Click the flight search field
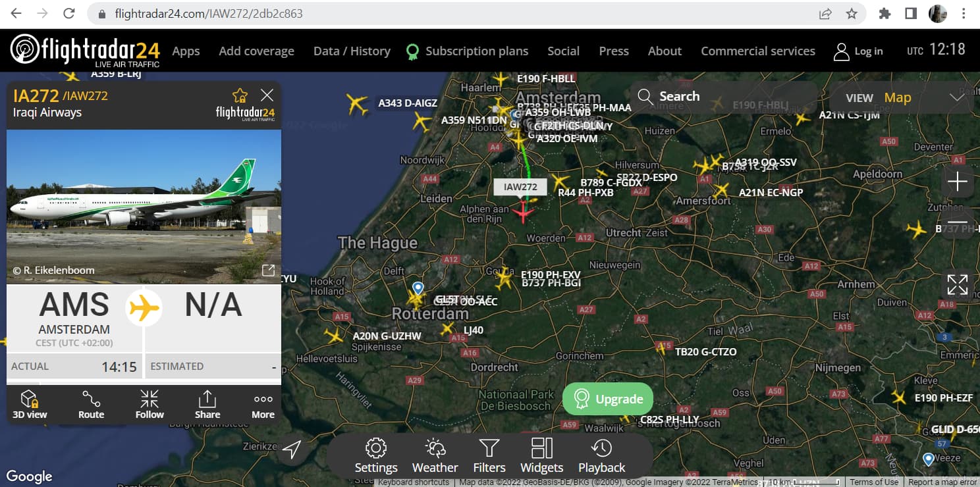The height and width of the screenshot is (487, 980). point(724,97)
